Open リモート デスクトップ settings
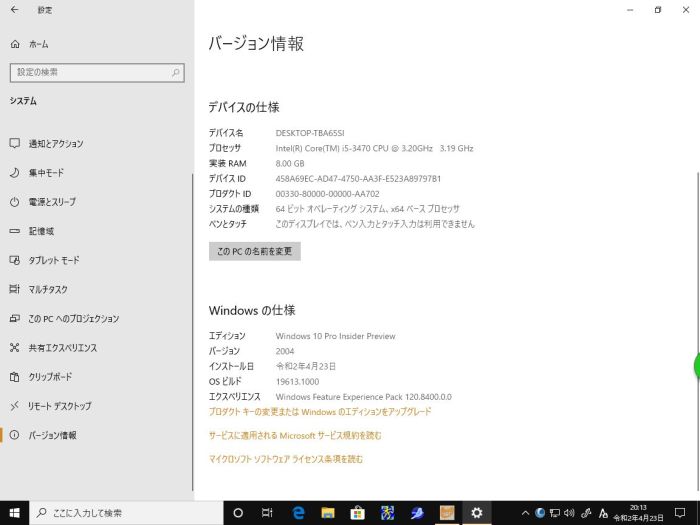 click(x=60, y=406)
